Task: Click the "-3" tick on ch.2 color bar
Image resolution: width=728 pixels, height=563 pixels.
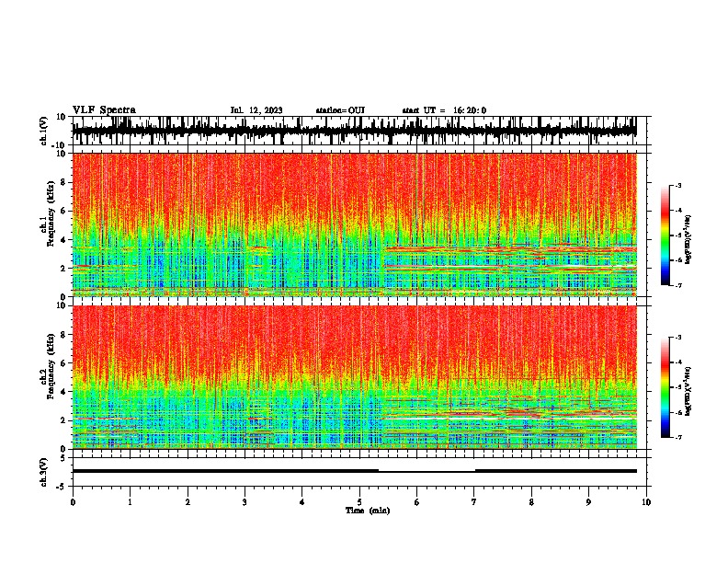Action: click(x=678, y=338)
